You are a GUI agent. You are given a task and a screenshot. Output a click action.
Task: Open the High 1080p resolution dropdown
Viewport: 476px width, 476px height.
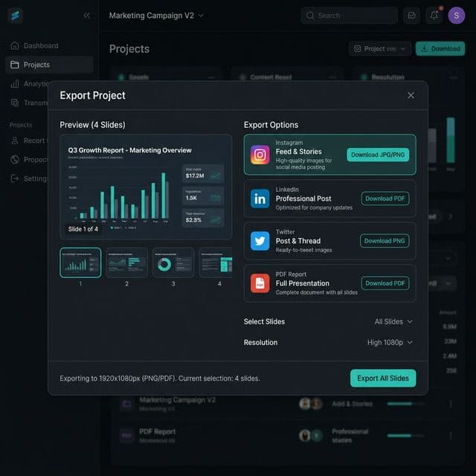(390, 342)
